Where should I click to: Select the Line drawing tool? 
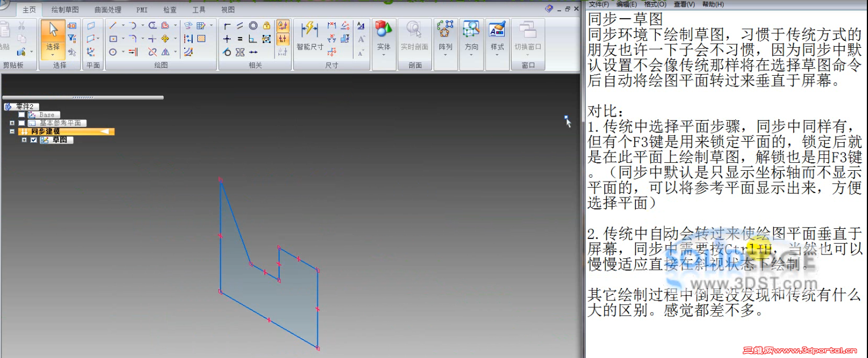(x=113, y=26)
